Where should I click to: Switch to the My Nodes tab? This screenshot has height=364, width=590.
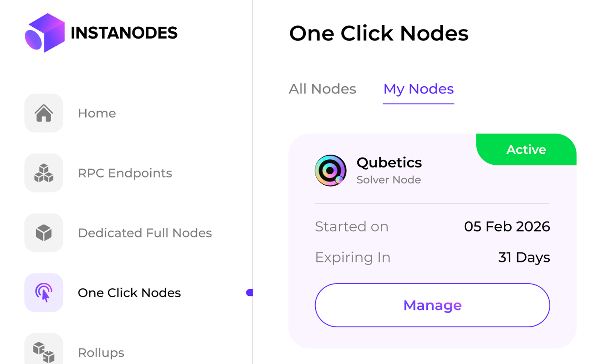click(418, 89)
